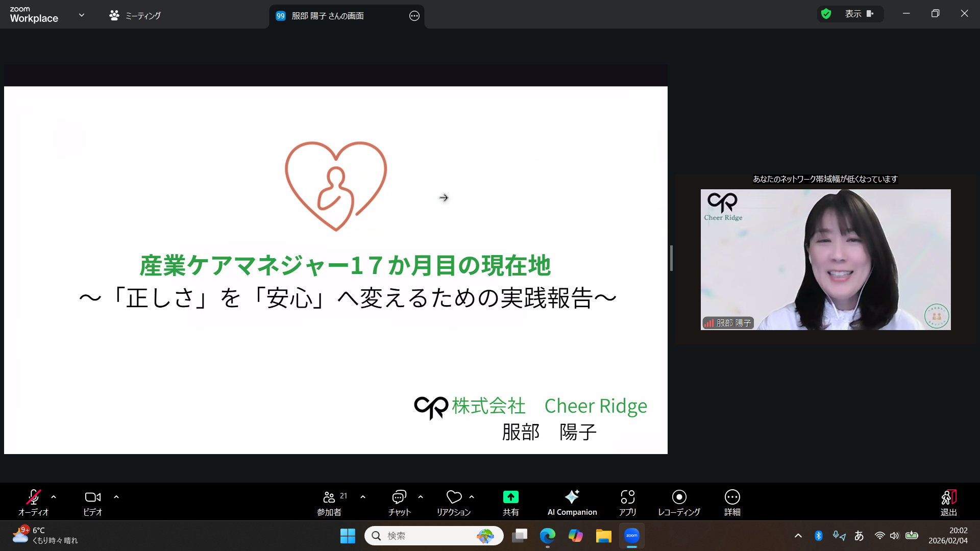980x551 pixels.
Task: Open 詳細 more options icon
Action: point(732,497)
